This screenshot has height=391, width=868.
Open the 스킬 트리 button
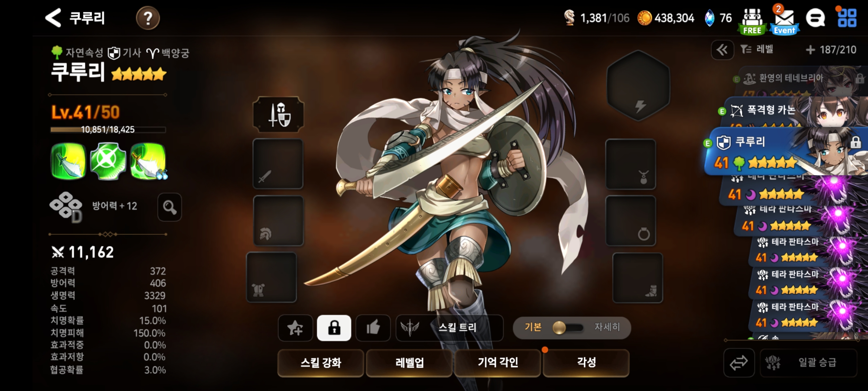click(x=449, y=328)
